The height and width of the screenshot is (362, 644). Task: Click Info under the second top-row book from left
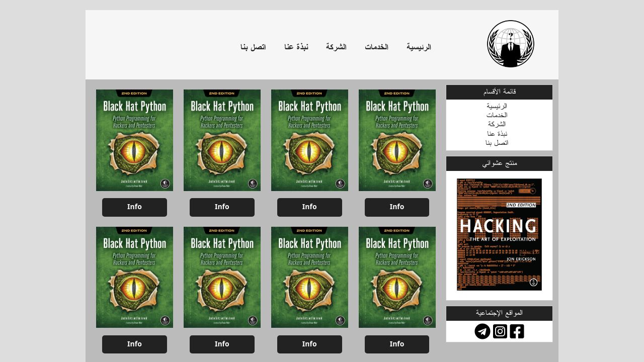pyautogui.click(x=222, y=207)
